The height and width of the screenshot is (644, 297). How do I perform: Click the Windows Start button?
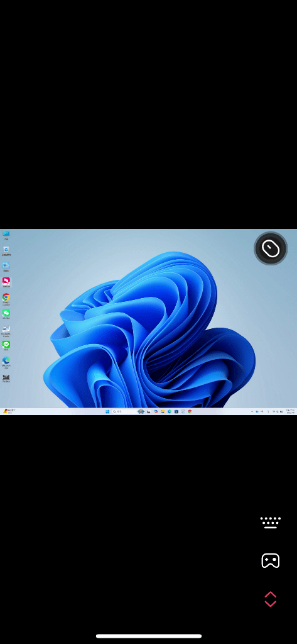coord(107,411)
